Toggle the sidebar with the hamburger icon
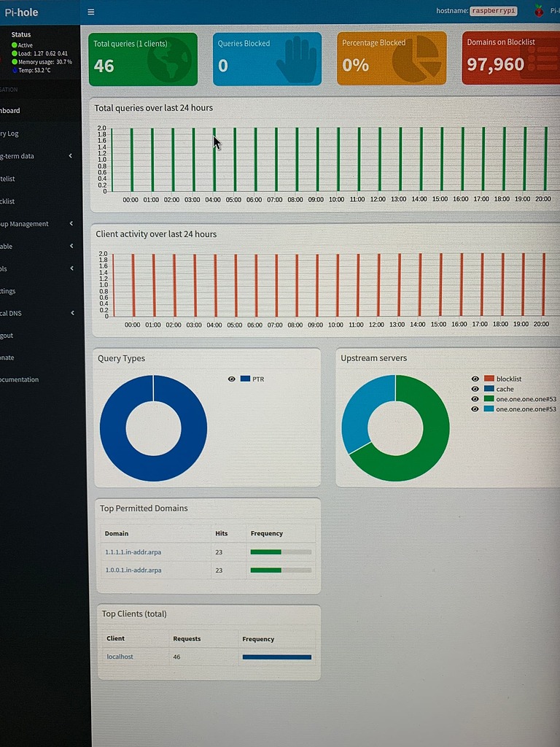The width and height of the screenshot is (560, 747). click(91, 12)
